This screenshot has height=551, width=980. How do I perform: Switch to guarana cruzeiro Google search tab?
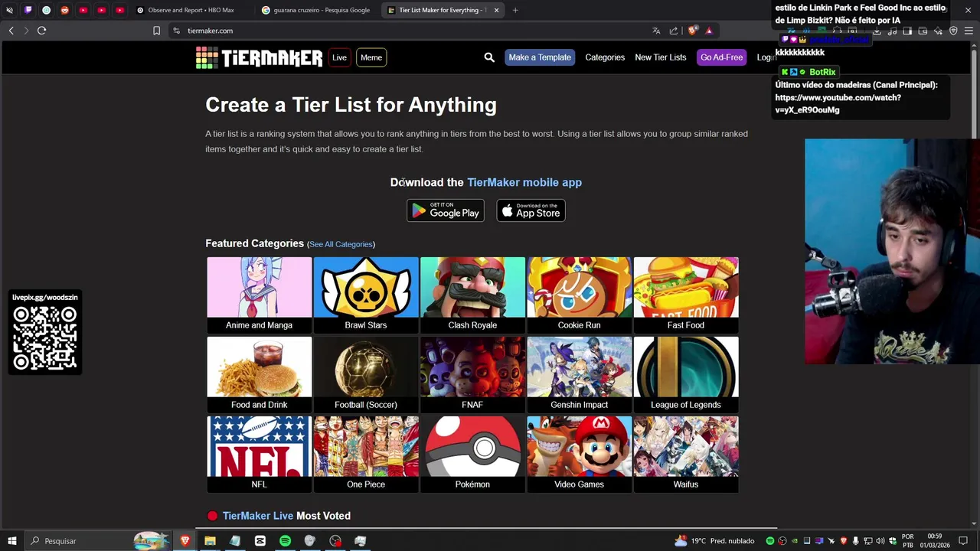(315, 10)
